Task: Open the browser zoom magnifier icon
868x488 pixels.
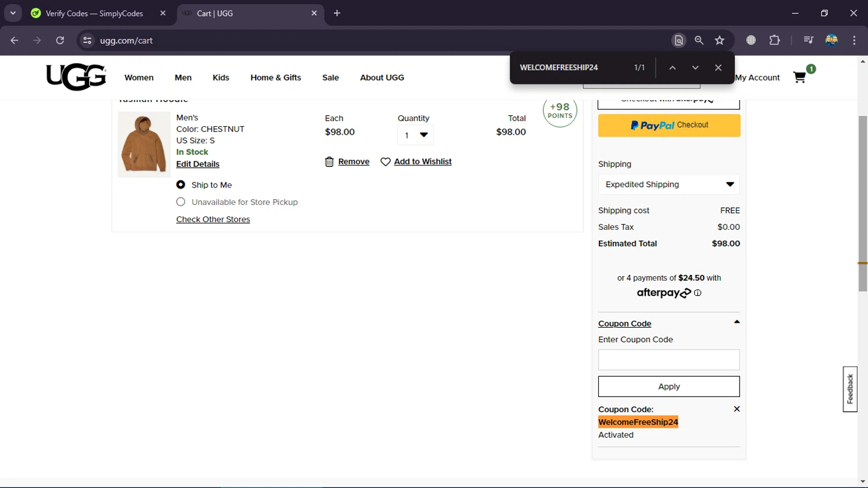Action: tap(699, 41)
